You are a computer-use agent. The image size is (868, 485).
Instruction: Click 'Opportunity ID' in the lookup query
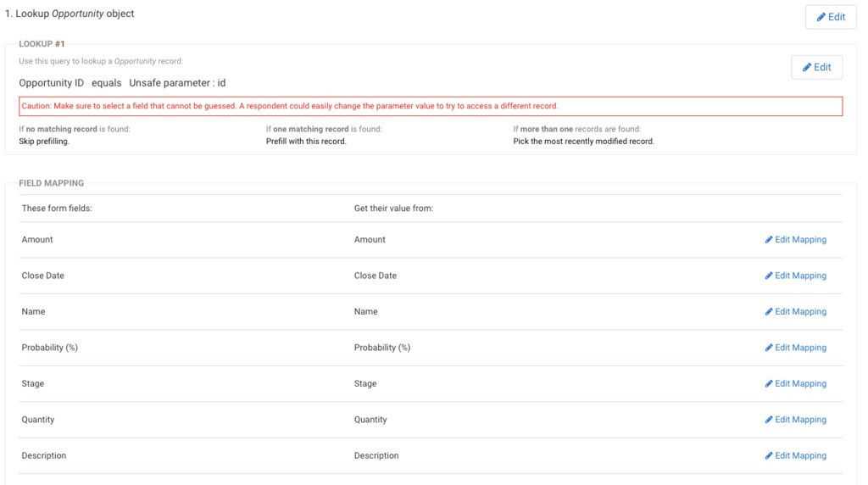52,83
